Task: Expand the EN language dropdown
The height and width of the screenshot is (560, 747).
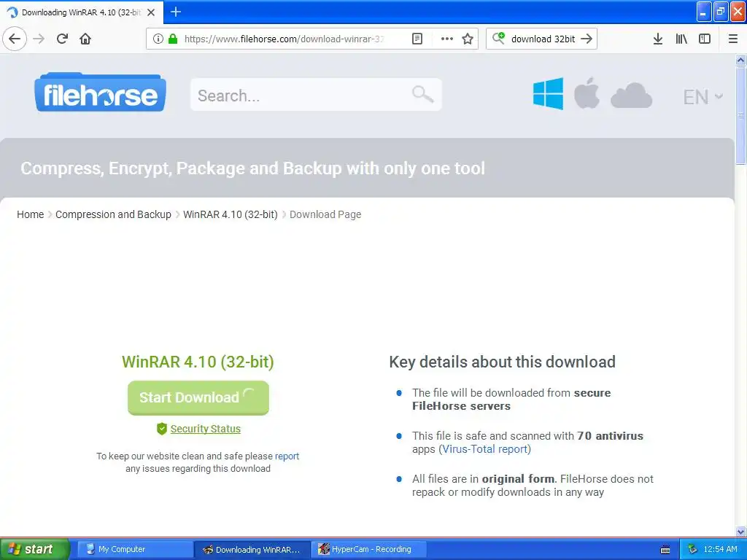Action: click(703, 97)
